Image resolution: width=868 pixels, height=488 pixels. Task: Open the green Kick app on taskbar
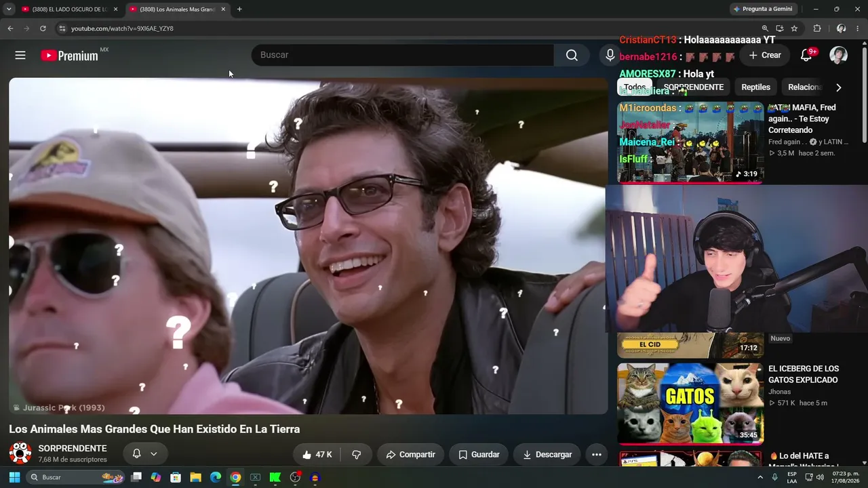(x=275, y=477)
